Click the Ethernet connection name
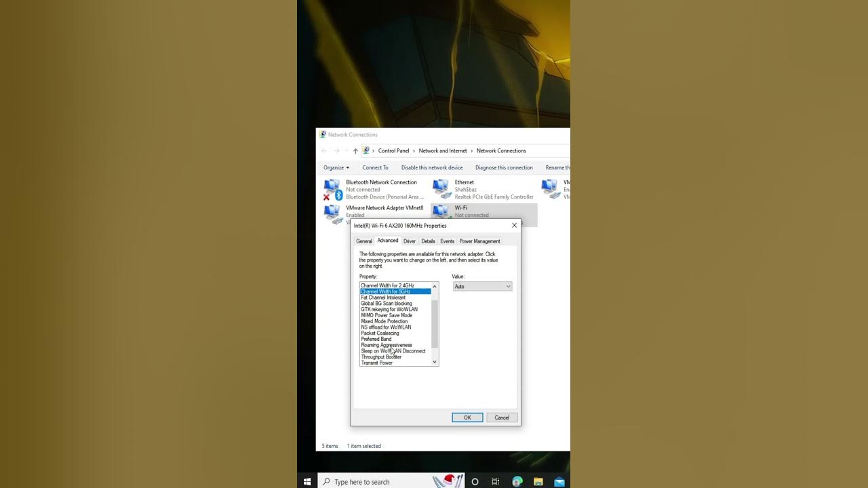868x488 pixels. pyautogui.click(x=465, y=182)
